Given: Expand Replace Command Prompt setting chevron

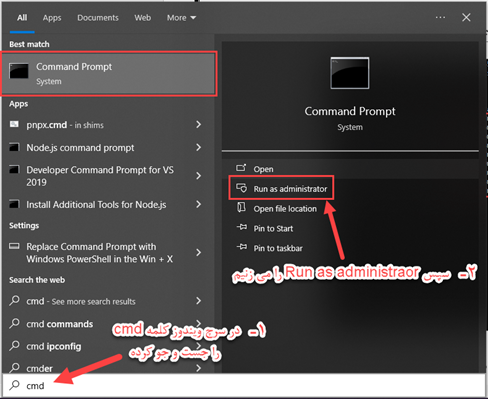Looking at the screenshot, I should [199, 252].
